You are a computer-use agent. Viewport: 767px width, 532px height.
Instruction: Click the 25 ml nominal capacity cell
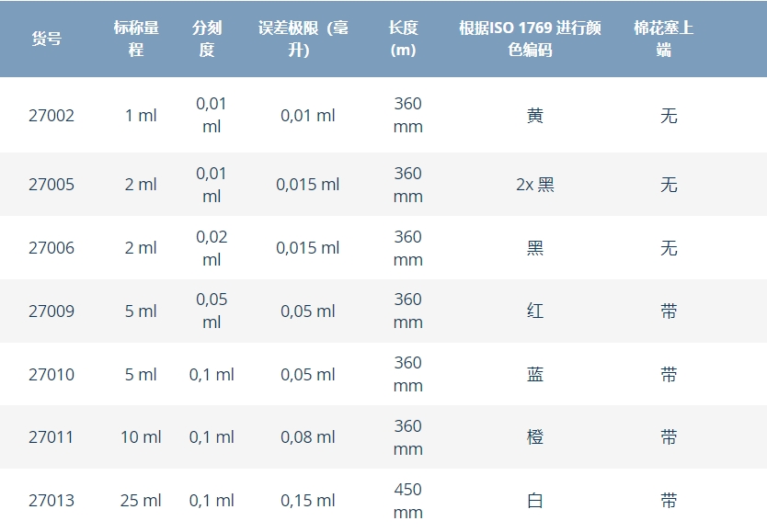pos(141,501)
